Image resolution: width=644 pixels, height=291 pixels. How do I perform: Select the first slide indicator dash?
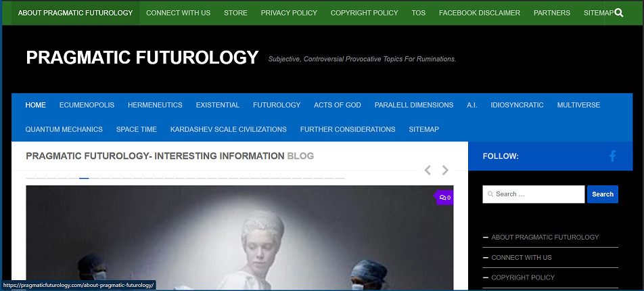coord(31,179)
